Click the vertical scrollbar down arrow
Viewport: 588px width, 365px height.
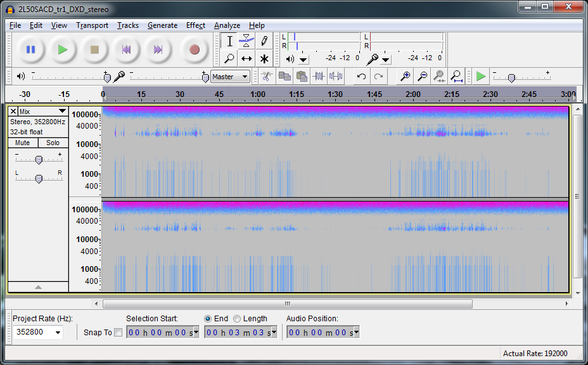pos(577,293)
